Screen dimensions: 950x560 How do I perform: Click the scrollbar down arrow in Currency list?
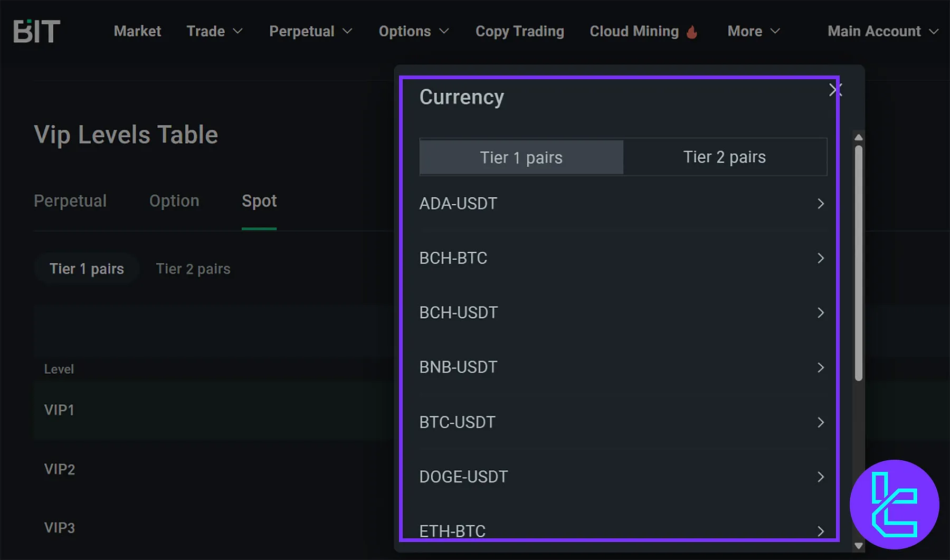pyautogui.click(x=859, y=546)
